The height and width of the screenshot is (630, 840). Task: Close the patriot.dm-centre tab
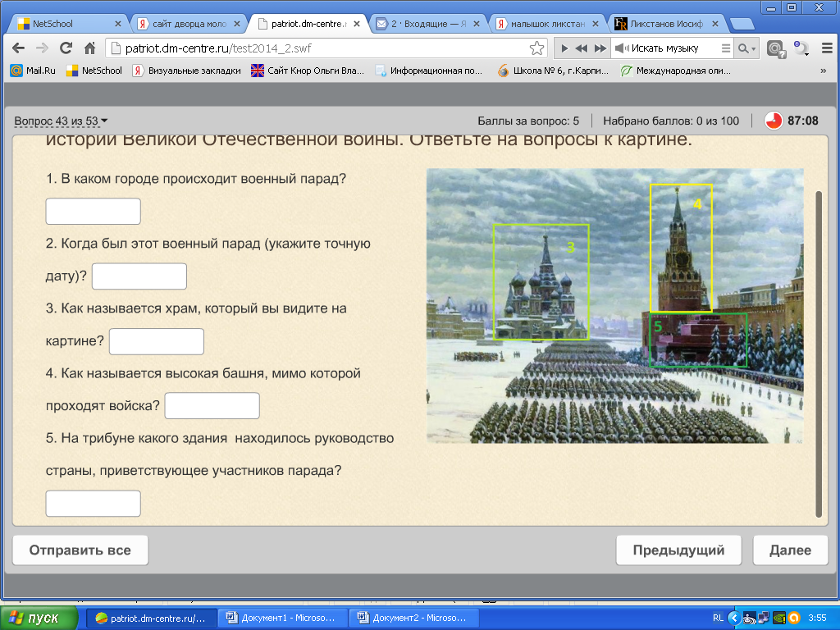pos(357,24)
